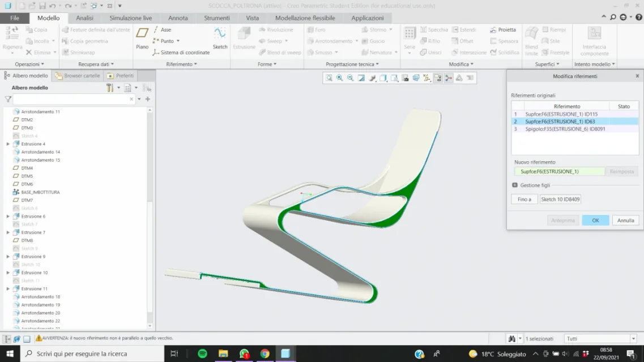Viewport: 644px width, 362px height.
Task: Click the Rigenera regenerate icon
Action: coord(12,35)
